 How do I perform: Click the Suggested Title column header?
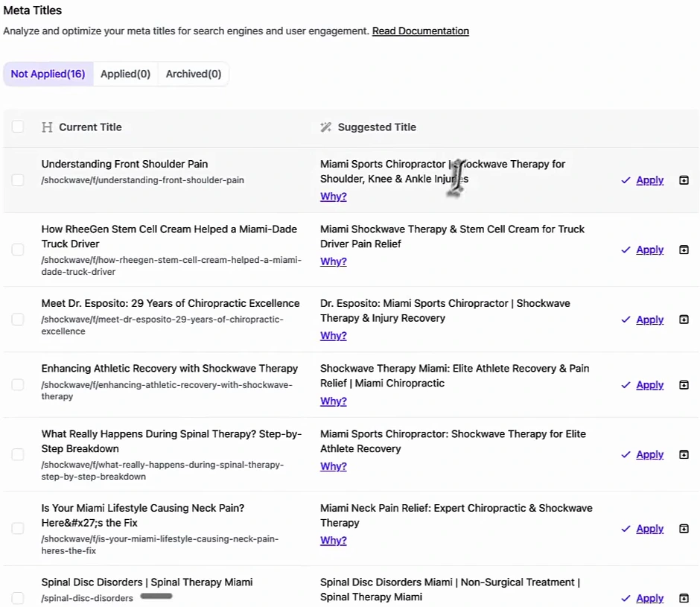[377, 127]
